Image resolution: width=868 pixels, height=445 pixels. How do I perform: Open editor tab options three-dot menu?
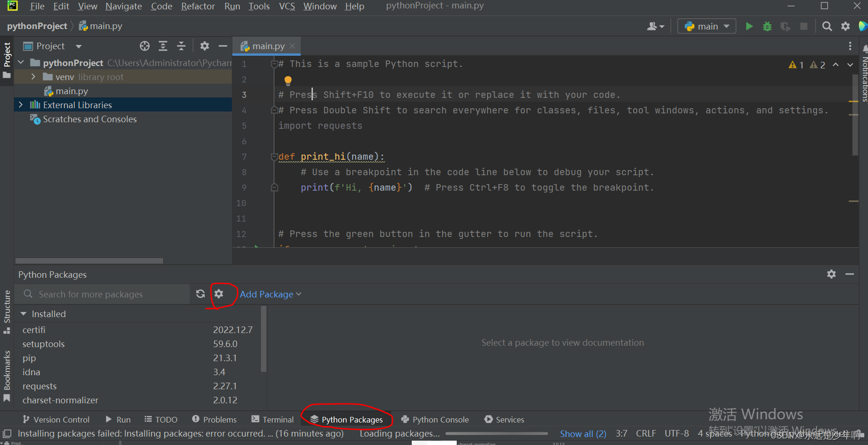pyautogui.click(x=850, y=46)
